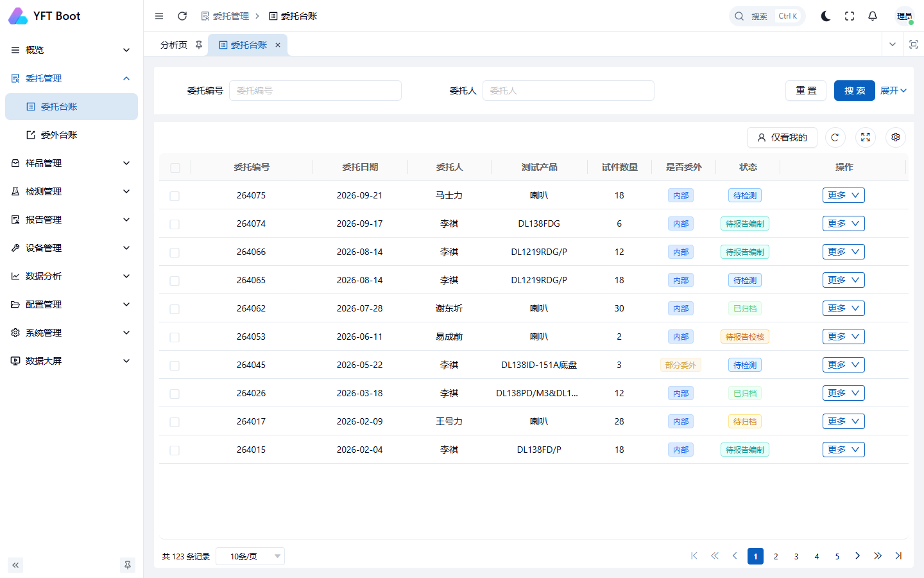The width and height of the screenshot is (924, 578).
Task: Click the 重置 reset button
Action: [x=806, y=91]
